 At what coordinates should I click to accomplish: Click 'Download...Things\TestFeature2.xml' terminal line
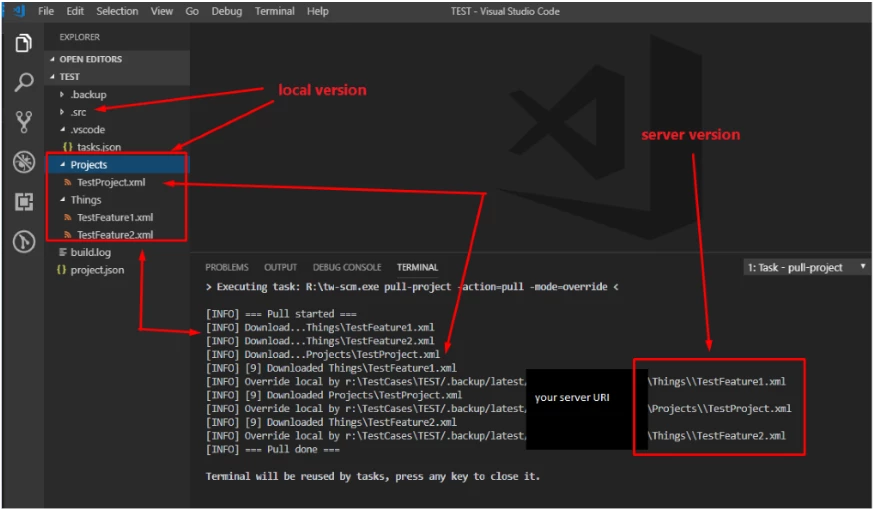[320, 341]
